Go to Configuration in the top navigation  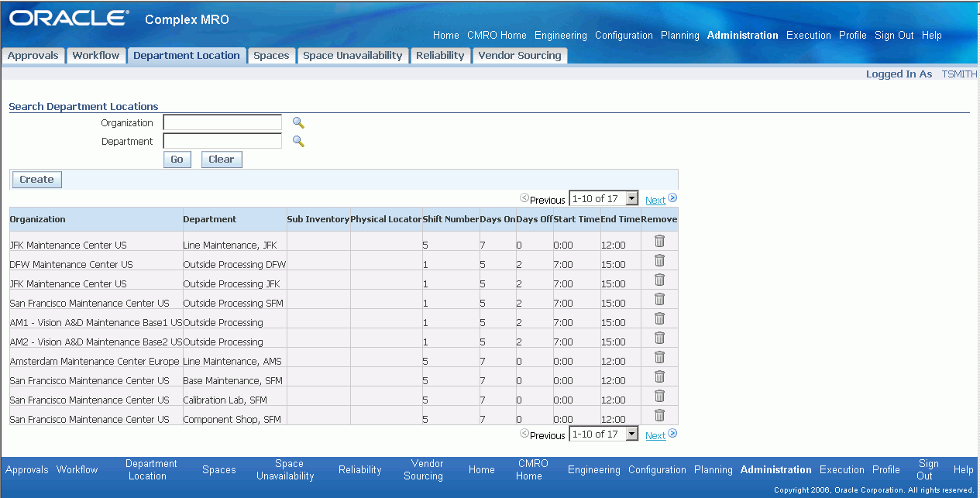[x=624, y=36]
